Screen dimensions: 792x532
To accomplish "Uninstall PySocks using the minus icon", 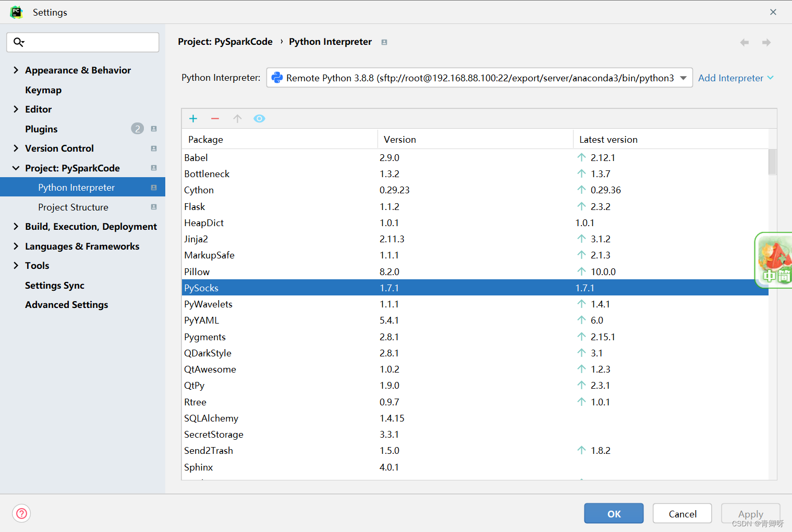I will click(215, 118).
